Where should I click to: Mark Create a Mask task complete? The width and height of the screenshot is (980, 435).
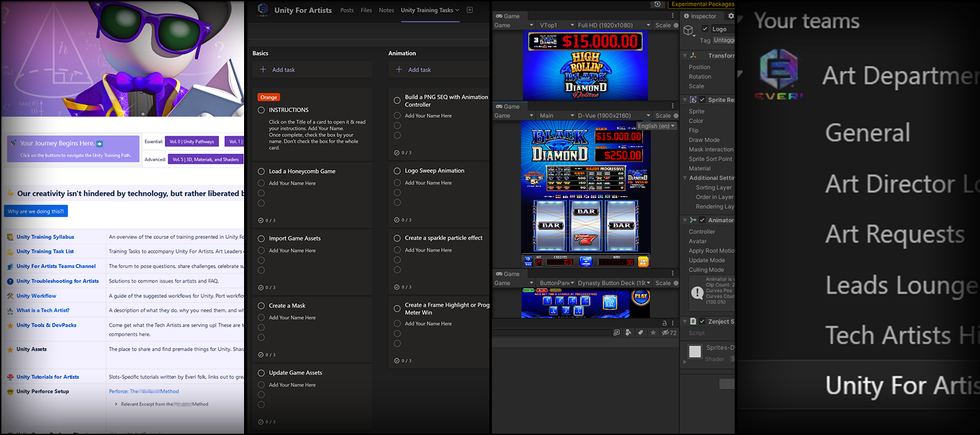[261, 306]
